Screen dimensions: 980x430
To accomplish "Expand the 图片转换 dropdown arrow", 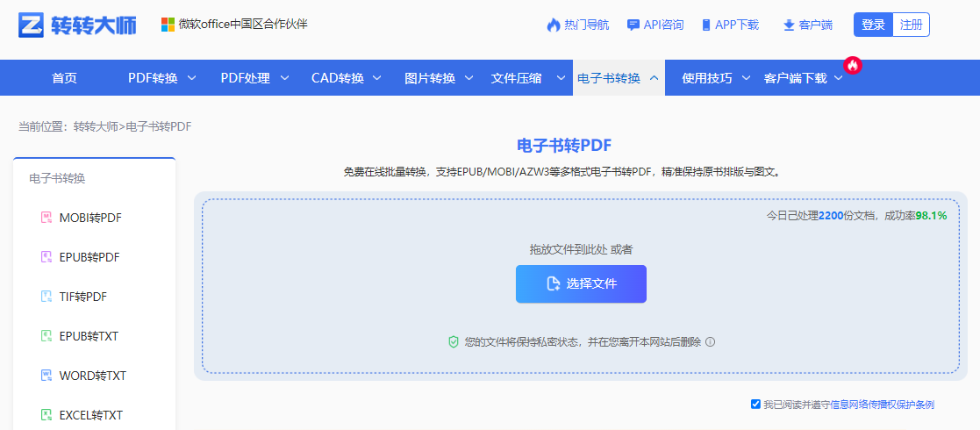I will 469,78.
